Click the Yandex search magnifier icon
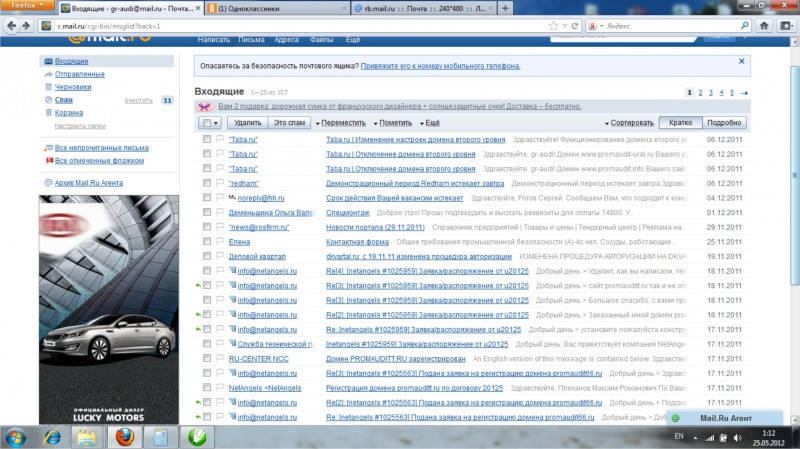800x449 pixels. click(744, 26)
